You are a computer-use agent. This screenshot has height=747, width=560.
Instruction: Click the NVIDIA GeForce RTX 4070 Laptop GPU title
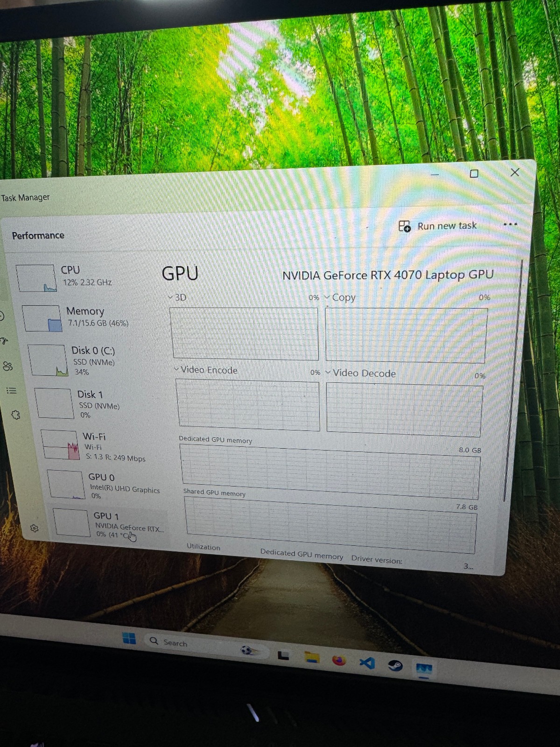[388, 275]
